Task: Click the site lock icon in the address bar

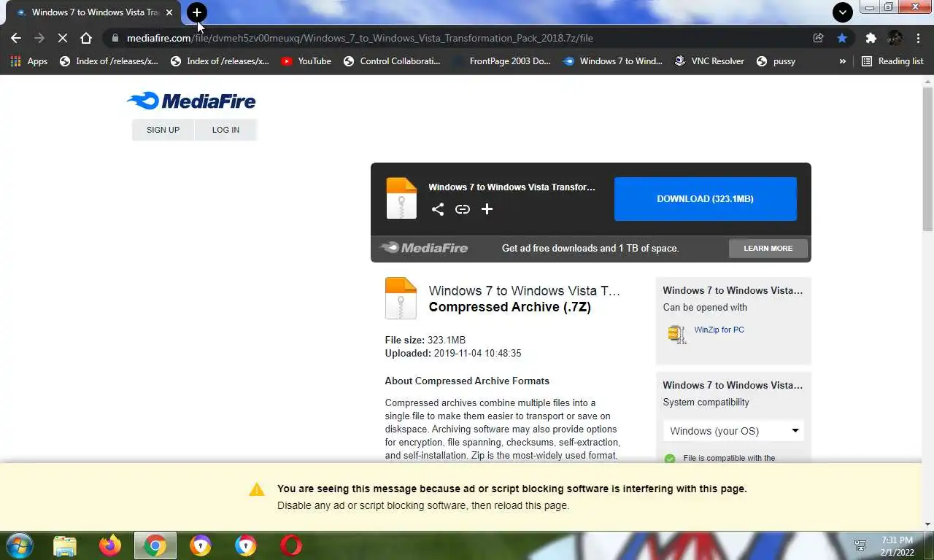Action: tap(115, 38)
